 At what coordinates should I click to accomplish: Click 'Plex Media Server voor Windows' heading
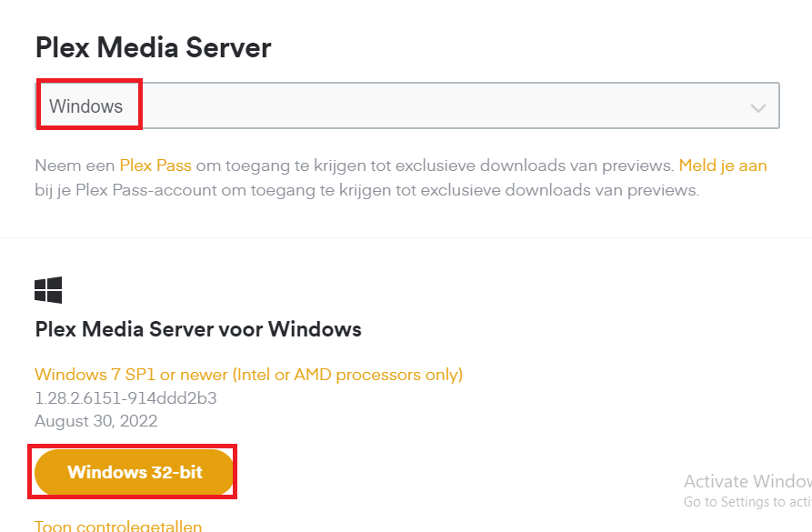coord(198,329)
